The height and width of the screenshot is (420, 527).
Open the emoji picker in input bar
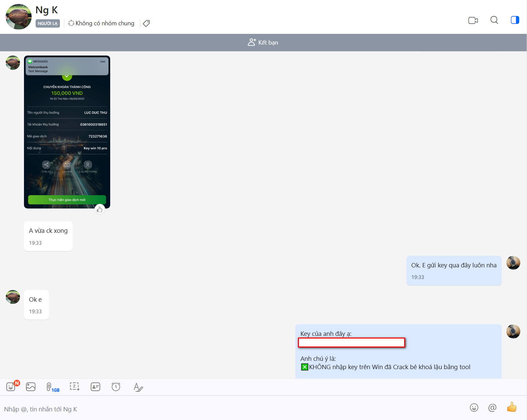pyautogui.click(x=474, y=407)
